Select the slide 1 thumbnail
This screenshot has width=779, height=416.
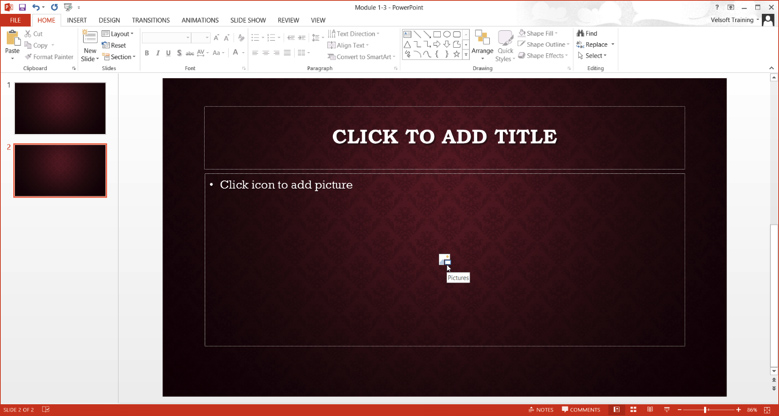click(60, 108)
